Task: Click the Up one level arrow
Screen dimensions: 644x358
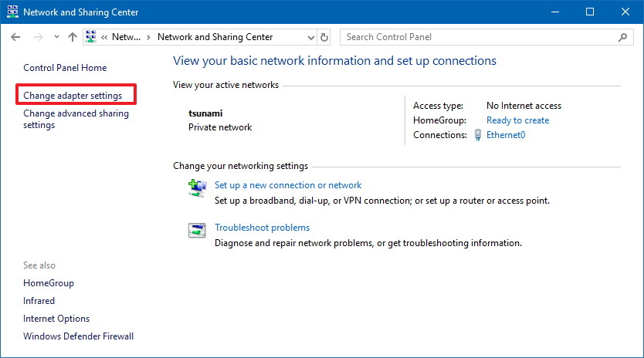Action: (x=73, y=37)
